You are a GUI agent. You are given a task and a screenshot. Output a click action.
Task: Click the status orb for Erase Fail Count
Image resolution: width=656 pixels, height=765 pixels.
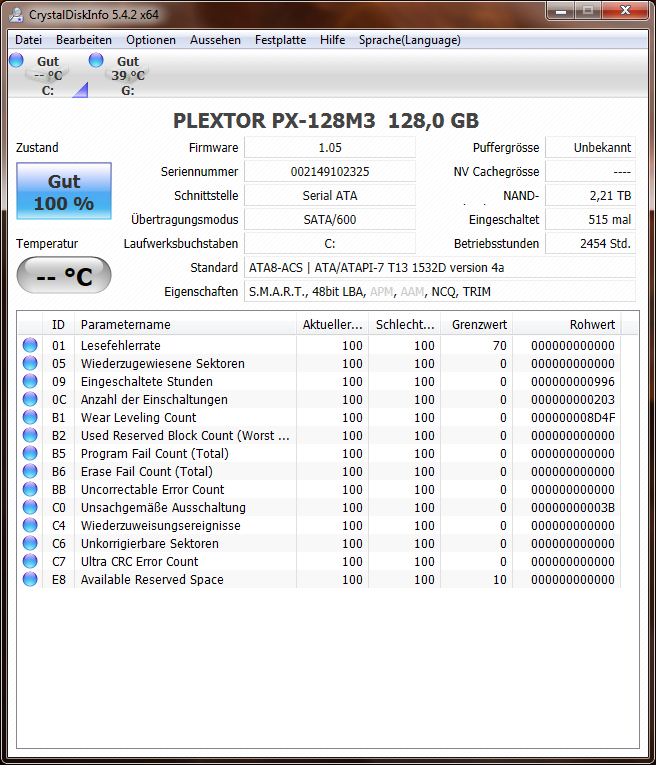click(x=30, y=471)
